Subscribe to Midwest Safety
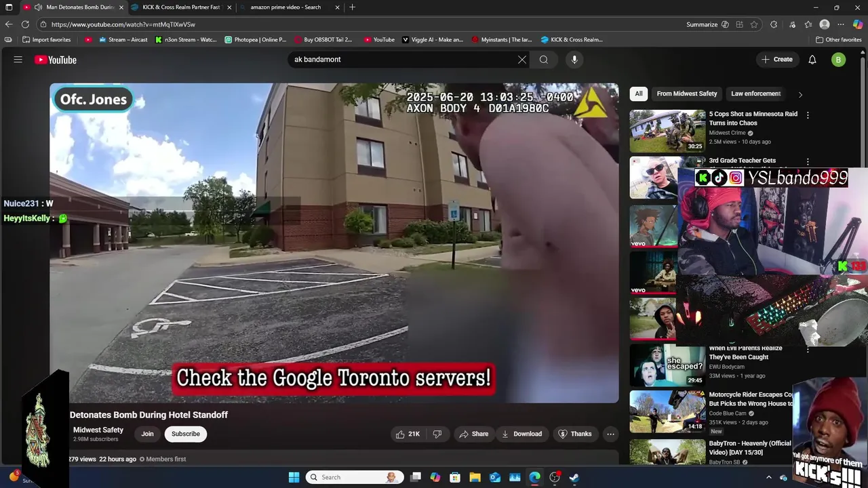 click(186, 434)
